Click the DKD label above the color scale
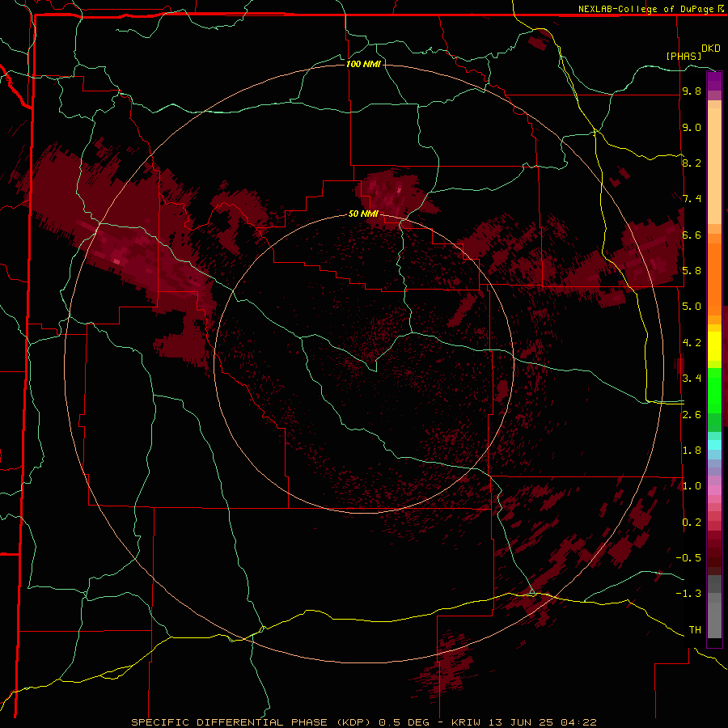Image resolution: width=728 pixels, height=728 pixels. tap(711, 49)
